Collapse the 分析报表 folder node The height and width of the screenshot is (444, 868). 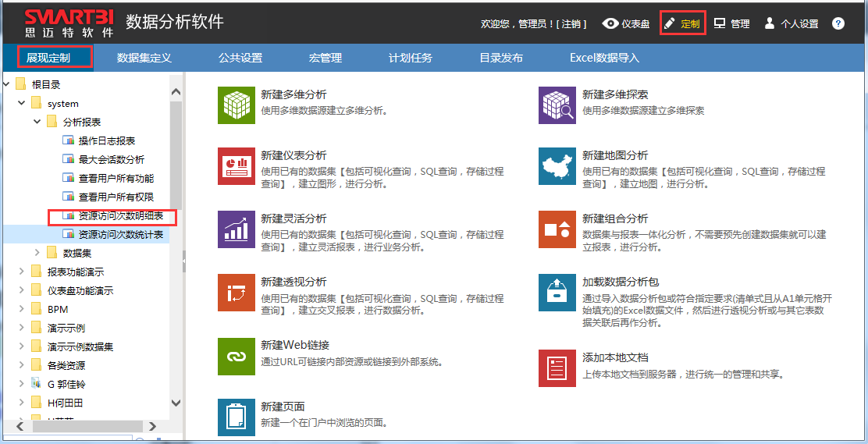tap(37, 122)
